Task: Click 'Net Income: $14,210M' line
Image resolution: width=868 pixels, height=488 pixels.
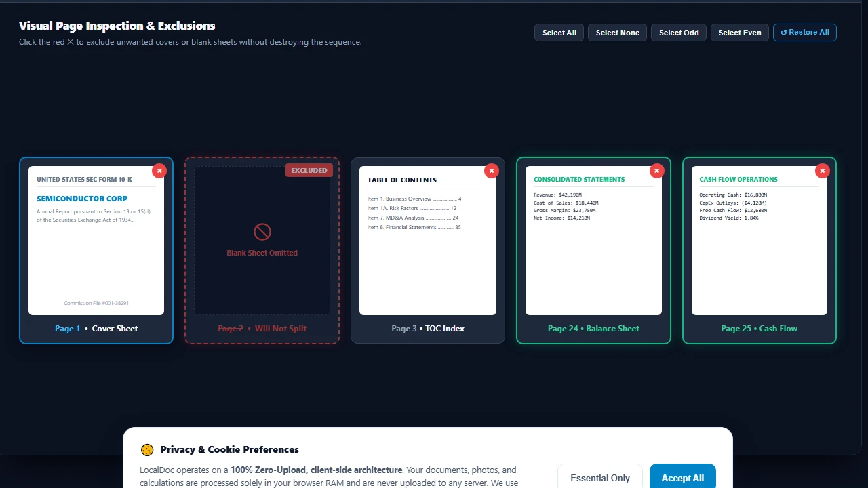Action: (561, 218)
